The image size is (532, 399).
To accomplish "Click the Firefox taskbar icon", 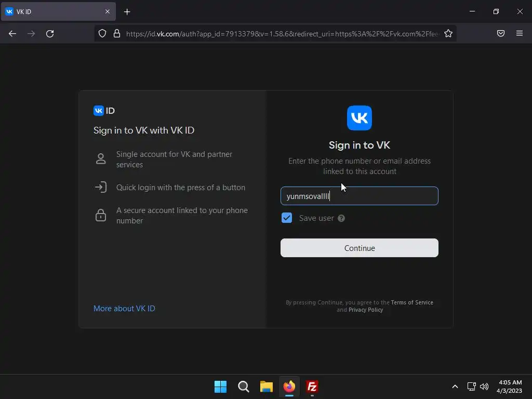I will point(289,387).
